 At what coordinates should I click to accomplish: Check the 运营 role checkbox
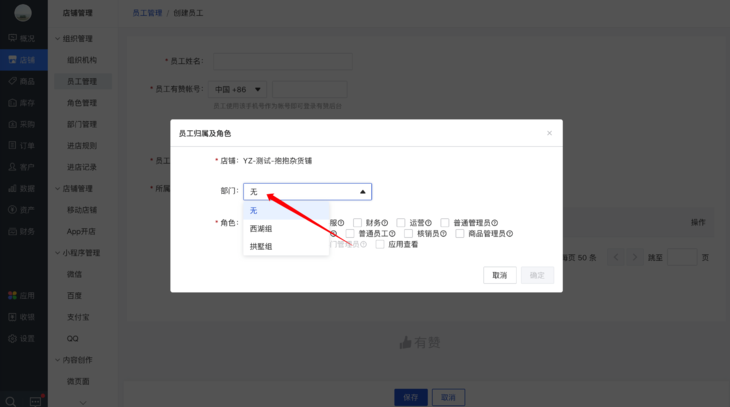point(400,223)
